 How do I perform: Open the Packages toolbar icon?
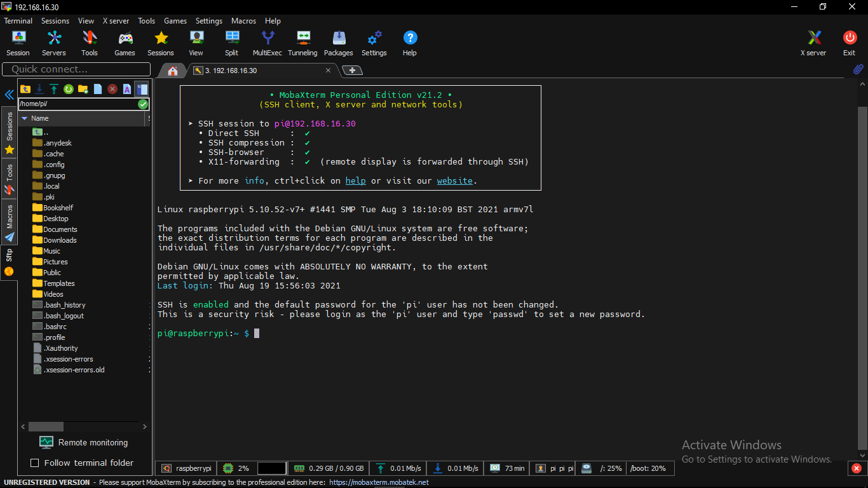tap(339, 43)
